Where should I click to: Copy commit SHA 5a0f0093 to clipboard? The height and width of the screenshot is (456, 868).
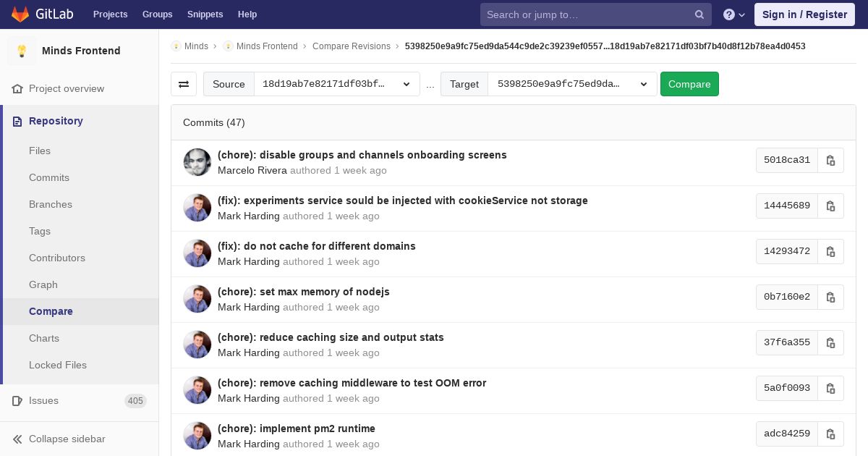click(x=830, y=388)
